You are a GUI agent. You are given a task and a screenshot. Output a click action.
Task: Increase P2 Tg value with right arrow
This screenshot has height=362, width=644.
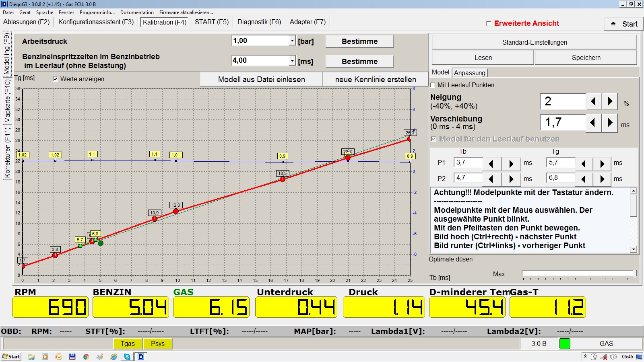[602, 179]
